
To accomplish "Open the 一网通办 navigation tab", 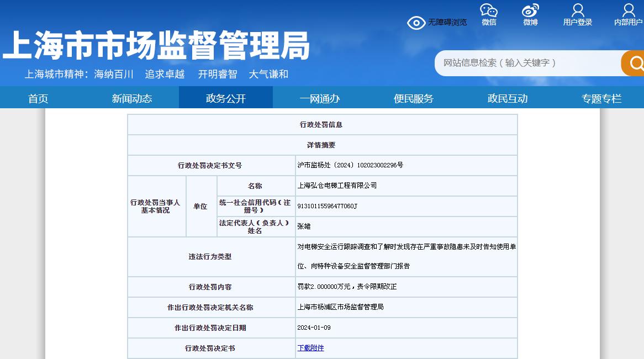I will coord(320,98).
